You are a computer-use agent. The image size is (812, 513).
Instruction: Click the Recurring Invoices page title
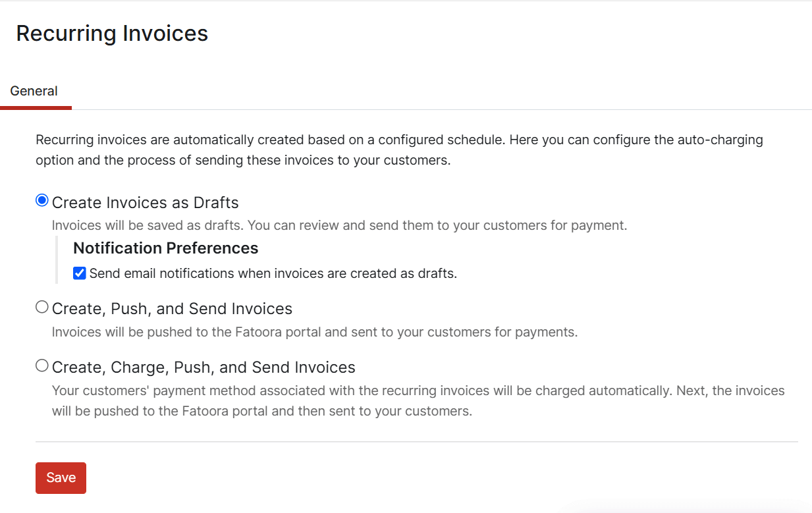112,33
